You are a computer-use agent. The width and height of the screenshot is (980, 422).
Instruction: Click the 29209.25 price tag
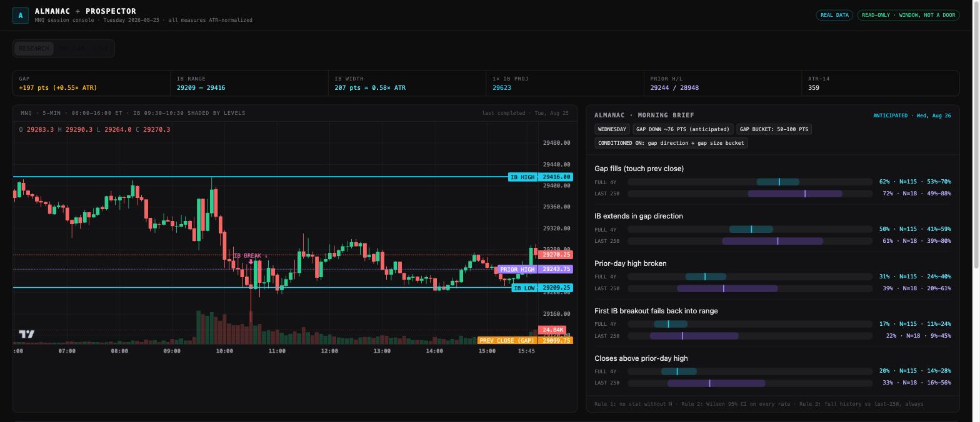tap(556, 288)
